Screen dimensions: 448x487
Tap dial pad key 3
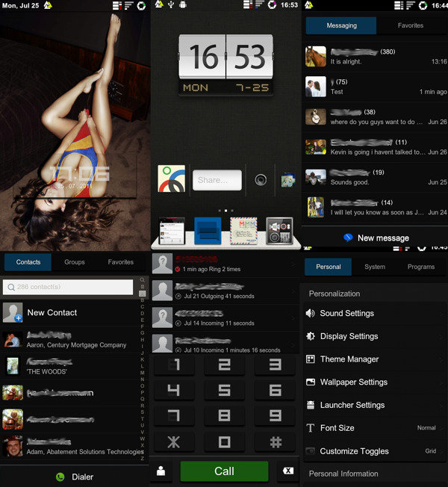point(275,365)
